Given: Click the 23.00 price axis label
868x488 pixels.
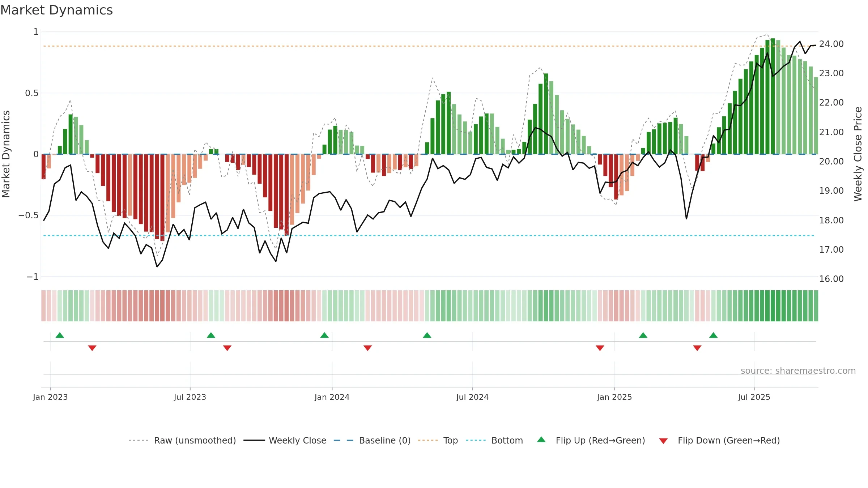Looking at the screenshot, I should [x=831, y=73].
